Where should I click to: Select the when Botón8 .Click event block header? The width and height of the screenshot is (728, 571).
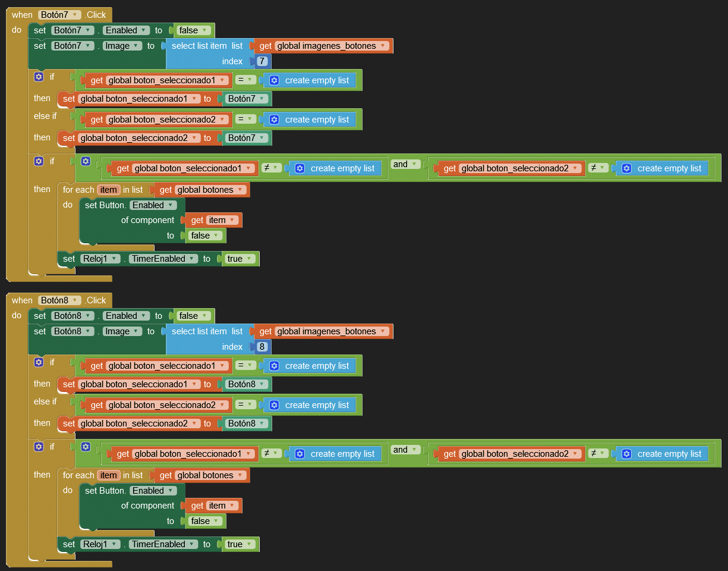tap(22, 300)
